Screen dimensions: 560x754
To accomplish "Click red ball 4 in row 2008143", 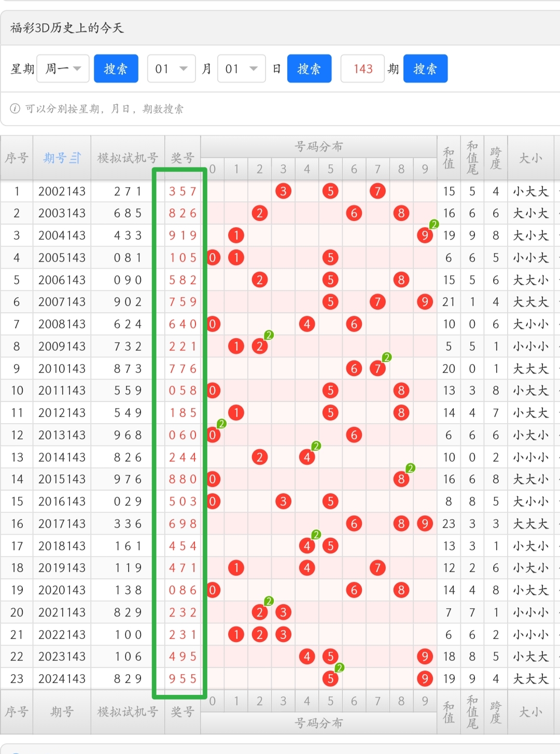I will [x=307, y=324].
